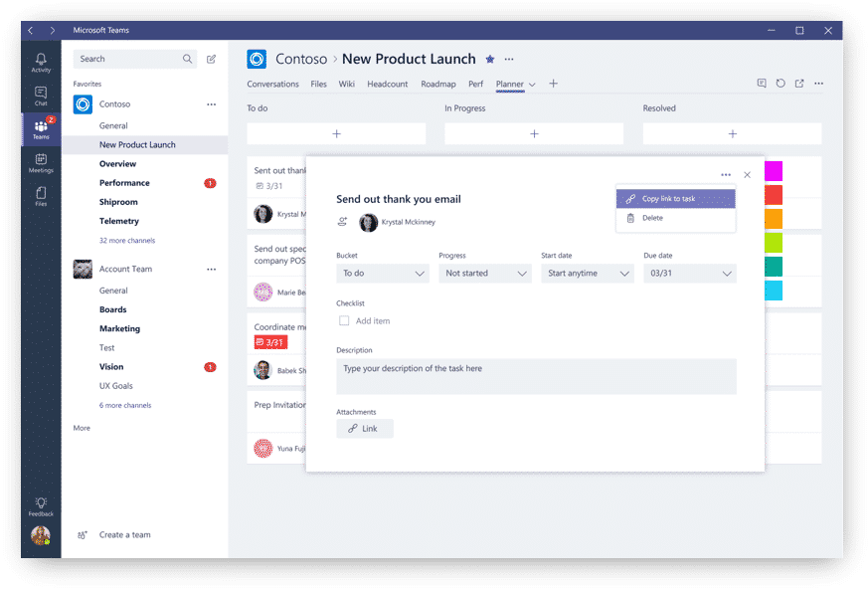This screenshot has height=589, width=868.
Task: Open more options for Account Team
Action: tap(212, 270)
